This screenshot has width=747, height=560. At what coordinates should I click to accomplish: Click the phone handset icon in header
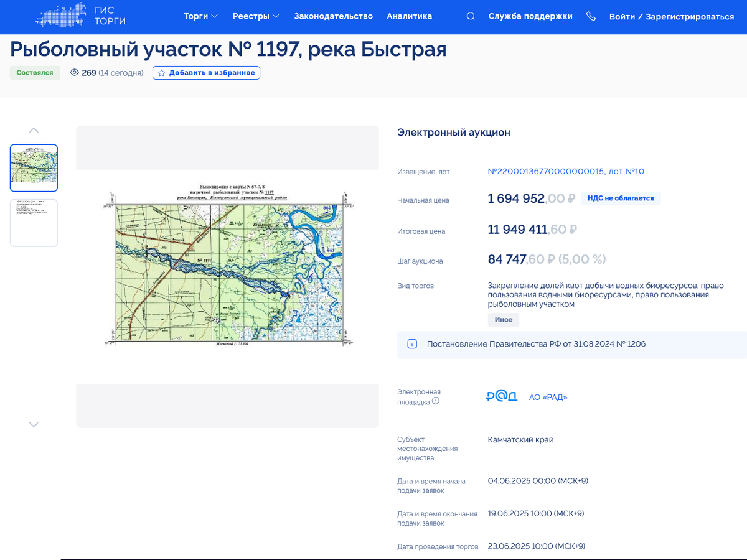(x=591, y=16)
